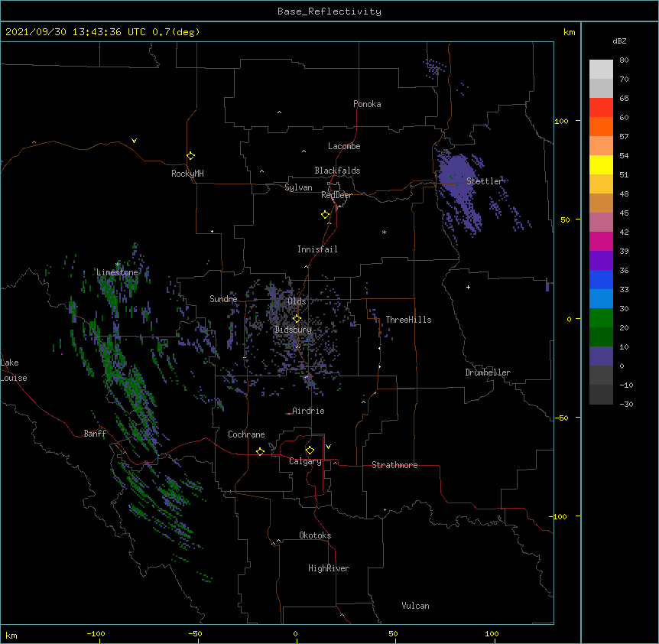Click the bright green swatch below 30
The height and width of the screenshot is (644, 659).
pos(601,318)
